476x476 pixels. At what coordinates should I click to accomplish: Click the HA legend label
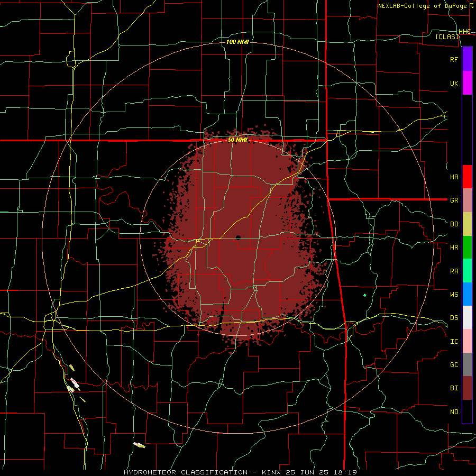(x=454, y=177)
